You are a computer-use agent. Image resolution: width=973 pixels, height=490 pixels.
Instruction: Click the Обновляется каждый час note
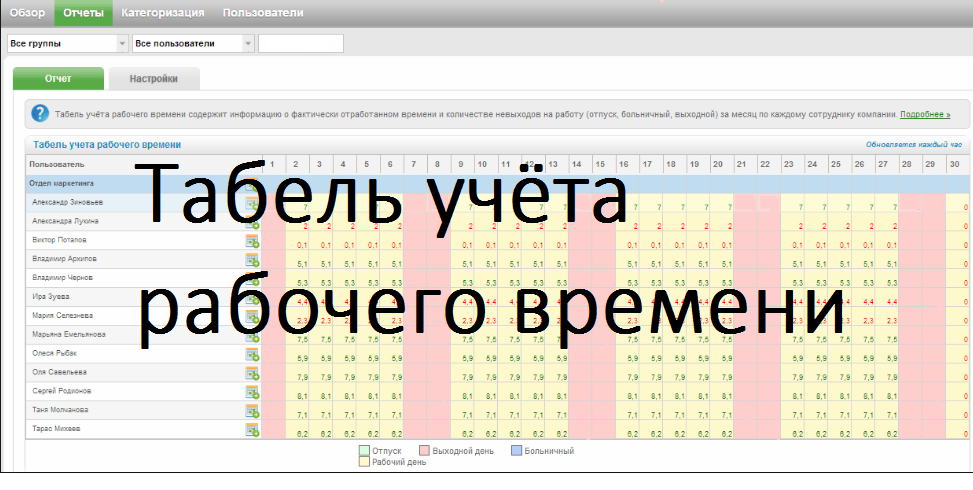click(914, 145)
